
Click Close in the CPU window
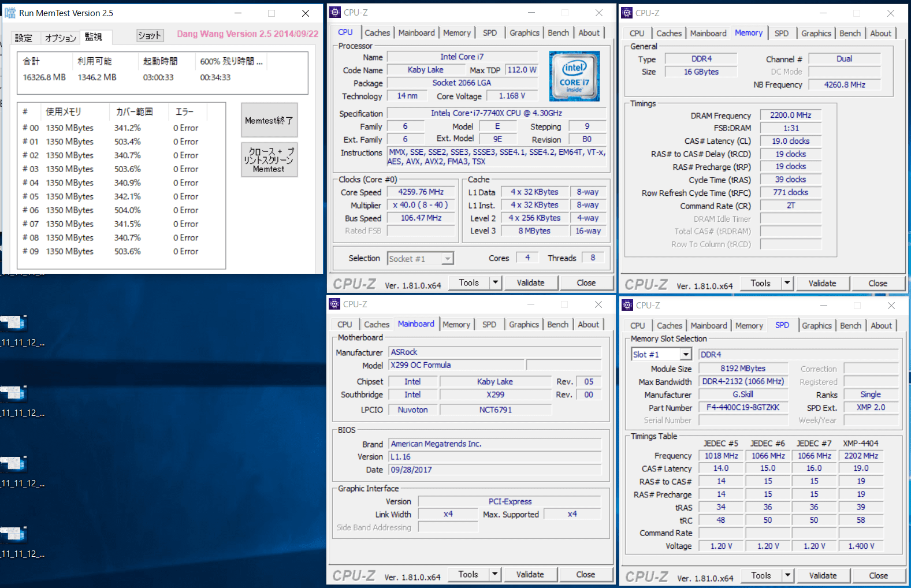click(586, 282)
